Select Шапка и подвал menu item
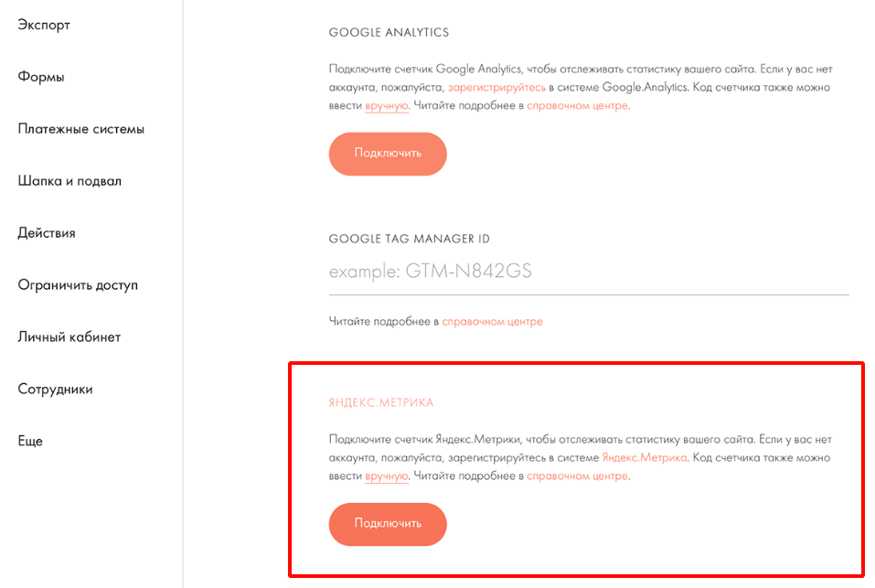This screenshot has width=875, height=588. pyautogui.click(x=69, y=181)
